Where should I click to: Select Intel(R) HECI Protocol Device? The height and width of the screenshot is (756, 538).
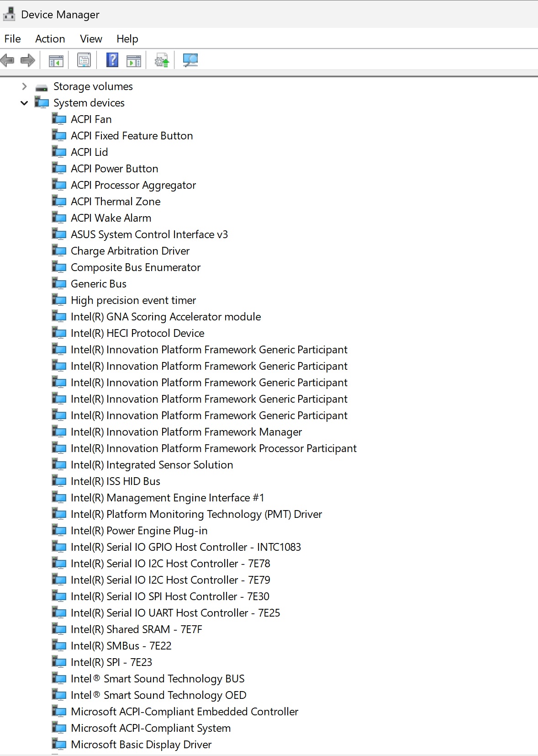click(137, 333)
